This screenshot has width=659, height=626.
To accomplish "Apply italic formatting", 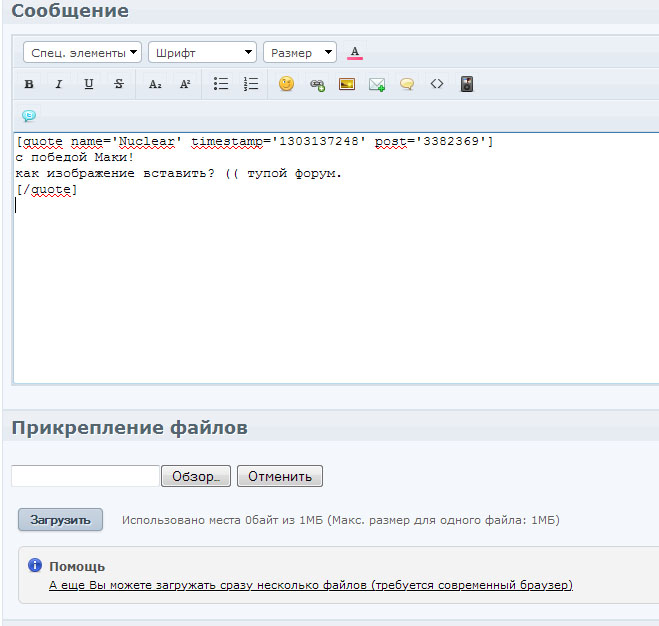I will [59, 84].
